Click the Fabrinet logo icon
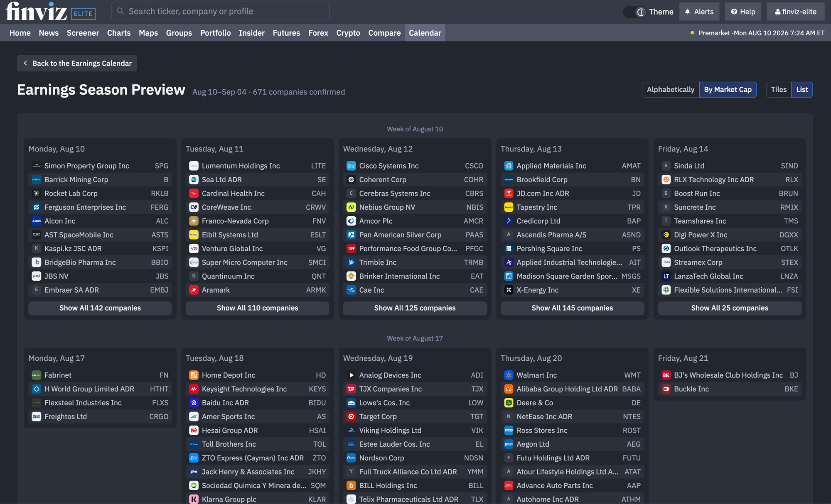This screenshot has height=504, width=831. [x=37, y=375]
